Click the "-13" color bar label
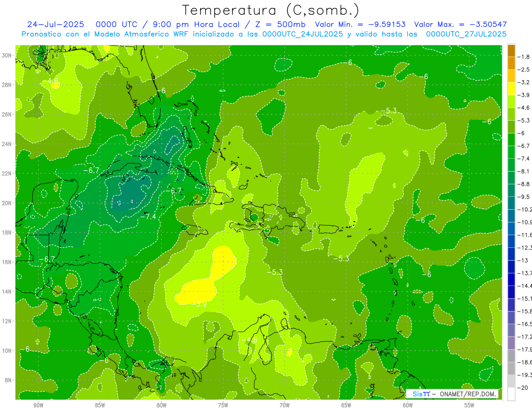532x411 pixels. point(523,260)
